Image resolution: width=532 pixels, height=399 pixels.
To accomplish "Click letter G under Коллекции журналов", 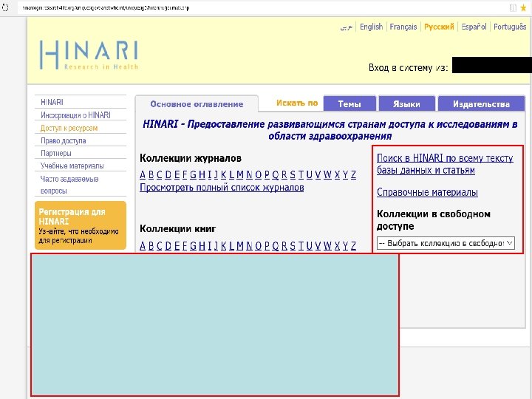I will pos(193,174).
